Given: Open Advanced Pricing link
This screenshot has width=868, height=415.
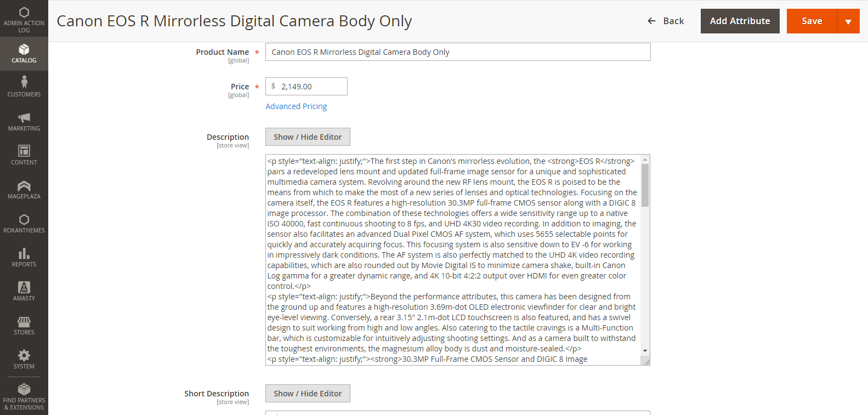Looking at the screenshot, I should coord(296,106).
